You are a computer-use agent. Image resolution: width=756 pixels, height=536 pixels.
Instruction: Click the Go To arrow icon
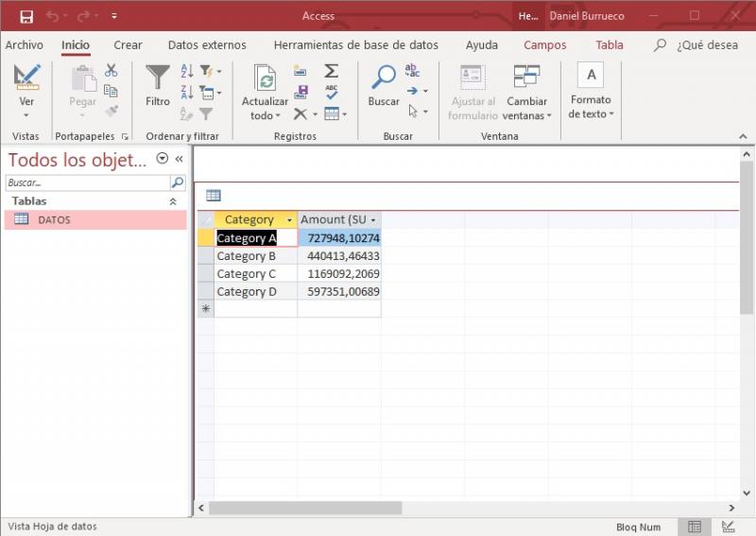[412, 91]
